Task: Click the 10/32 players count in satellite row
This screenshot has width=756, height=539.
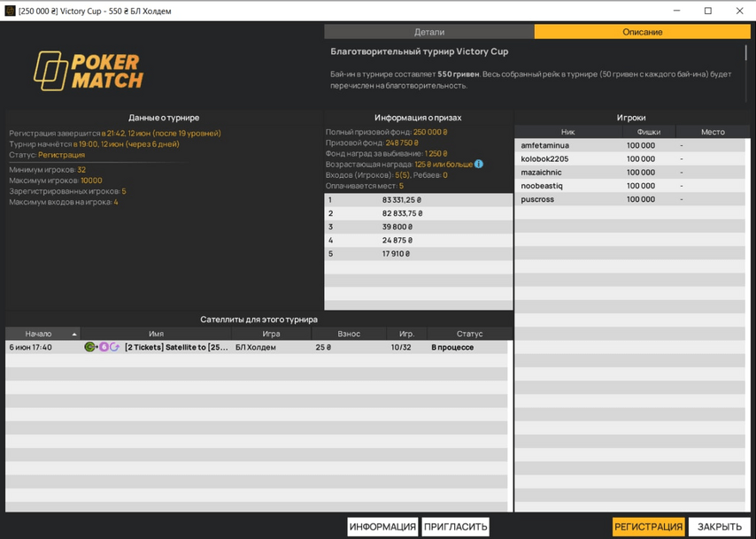Action: (401, 347)
